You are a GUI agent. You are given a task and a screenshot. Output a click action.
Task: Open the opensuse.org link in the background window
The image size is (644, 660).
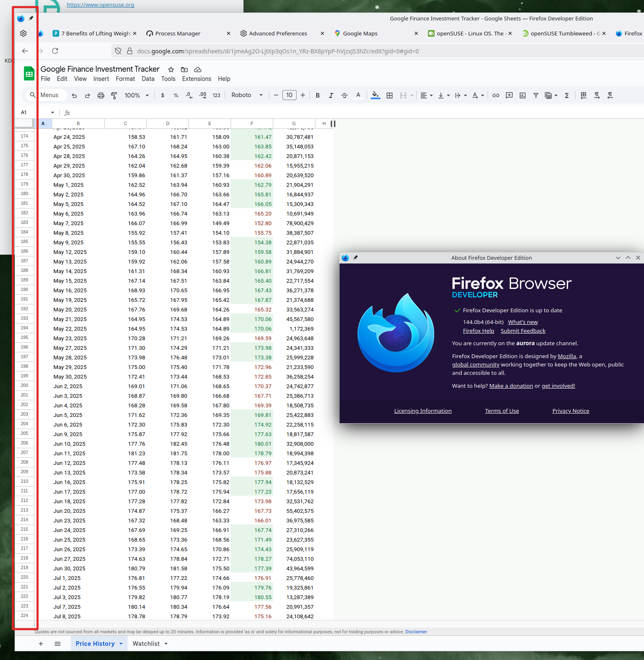point(101,5)
